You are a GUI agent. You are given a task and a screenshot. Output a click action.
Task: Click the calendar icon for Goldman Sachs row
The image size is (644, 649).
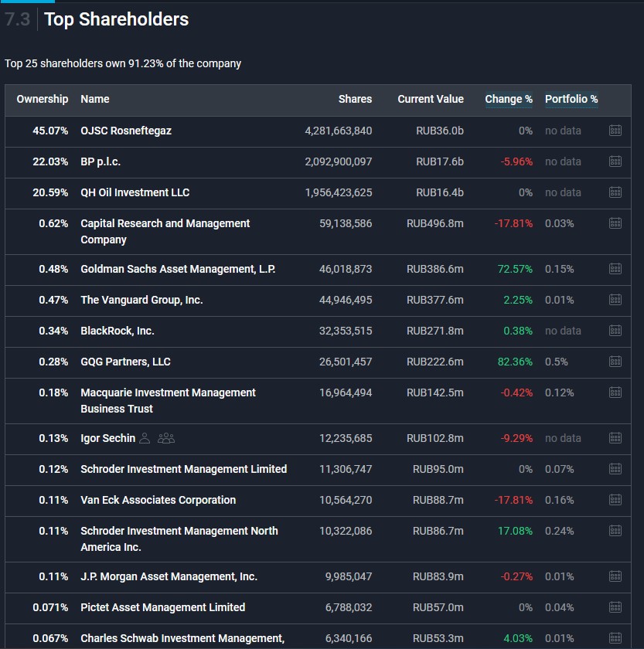[x=615, y=269]
